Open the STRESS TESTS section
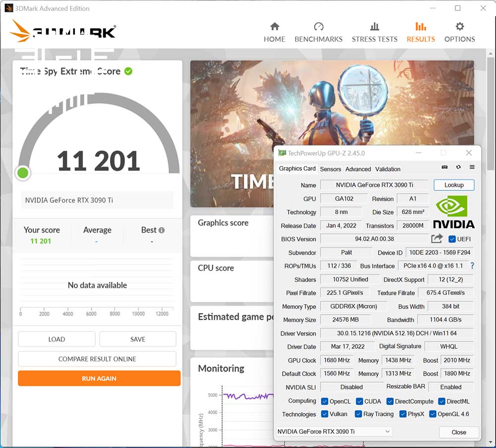 point(374,33)
